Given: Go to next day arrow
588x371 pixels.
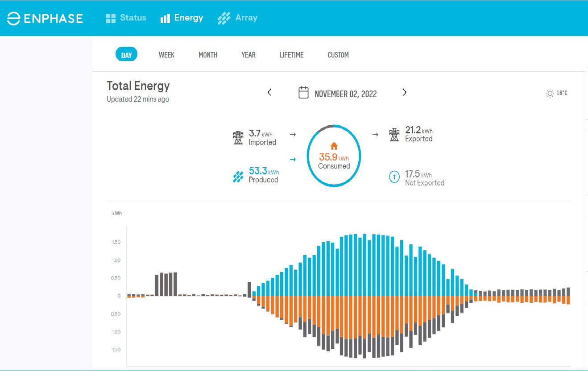Looking at the screenshot, I should click(x=404, y=92).
